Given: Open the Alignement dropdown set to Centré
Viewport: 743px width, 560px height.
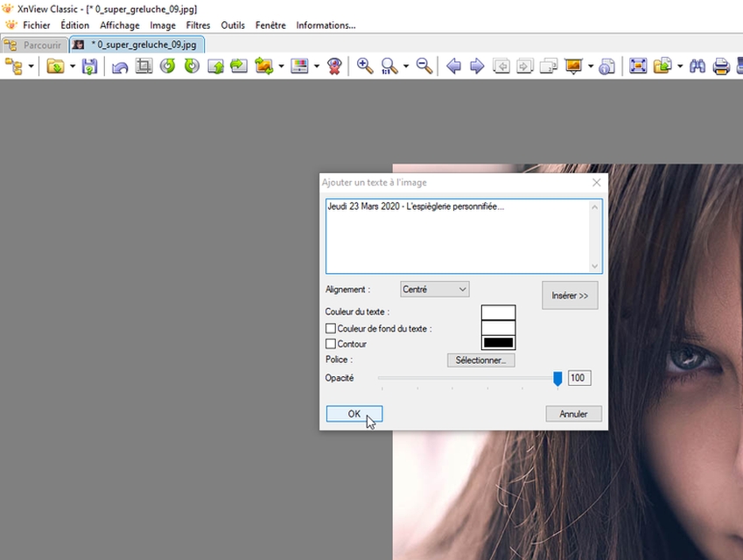Looking at the screenshot, I should pyautogui.click(x=434, y=289).
